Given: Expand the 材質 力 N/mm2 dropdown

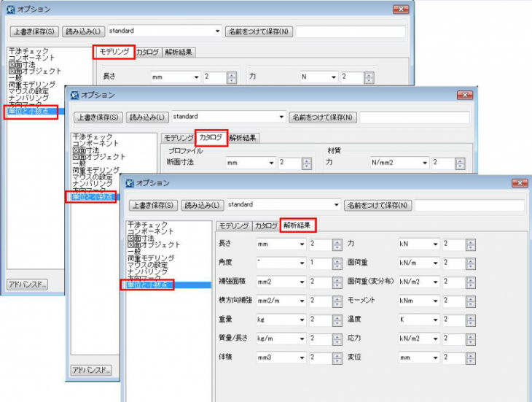Looking at the screenshot, I should click(425, 163).
